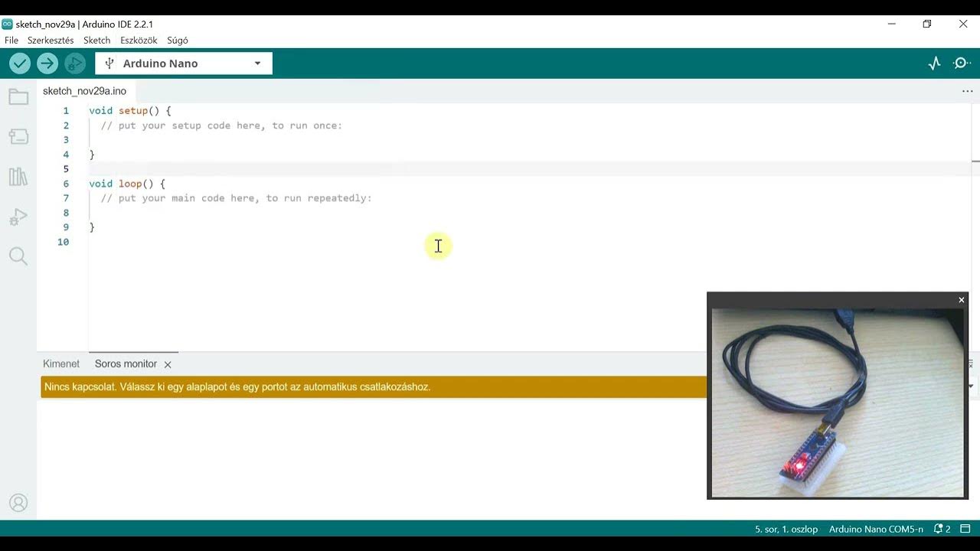Restore down the Arduino IDE window
The height and width of the screenshot is (551, 980).
coord(926,24)
